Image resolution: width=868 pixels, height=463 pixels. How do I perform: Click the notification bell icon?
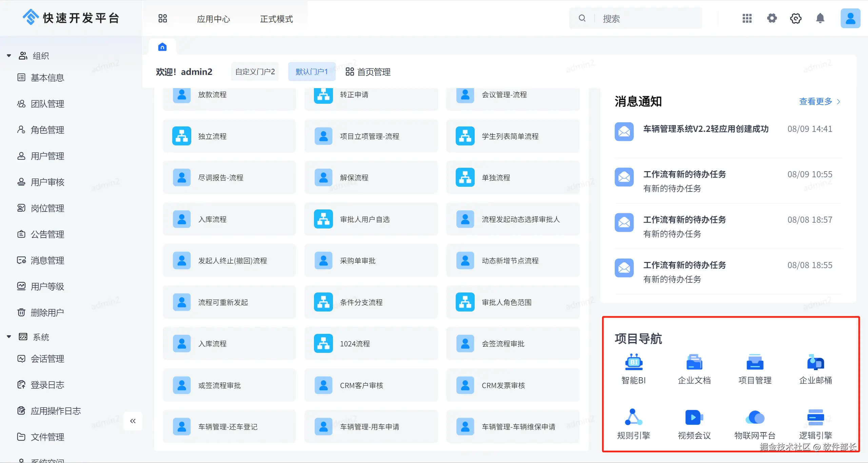click(x=820, y=18)
